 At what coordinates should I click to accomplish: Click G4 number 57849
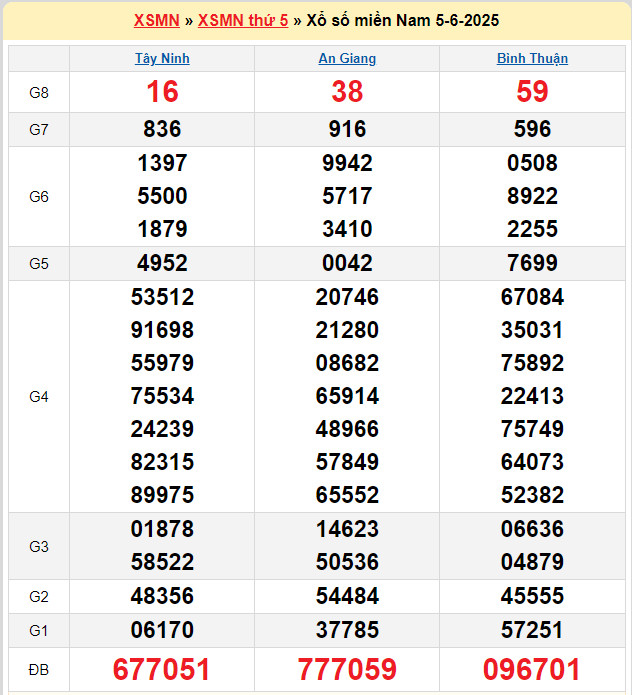pos(347,462)
